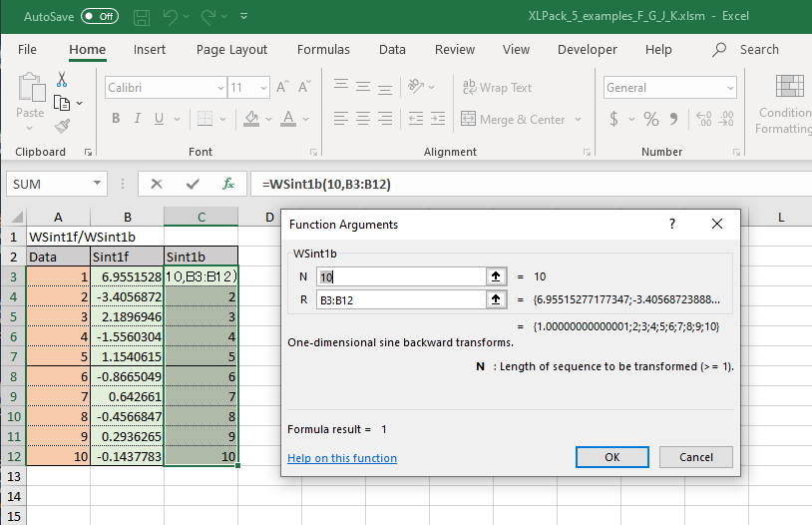812x525 pixels.
Task: Click the Undo arrow icon
Action: pos(171,17)
